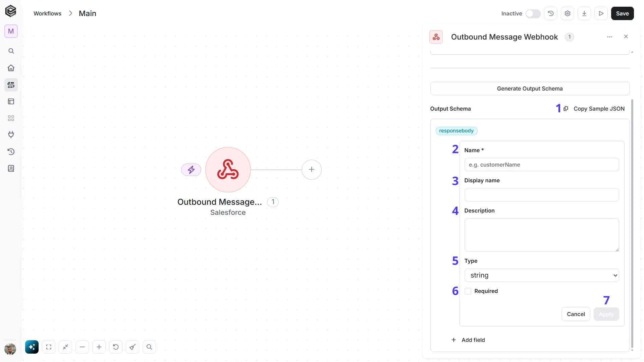Select the Outbound Message webhook node
This screenshot has height=362, width=644.
point(228,170)
